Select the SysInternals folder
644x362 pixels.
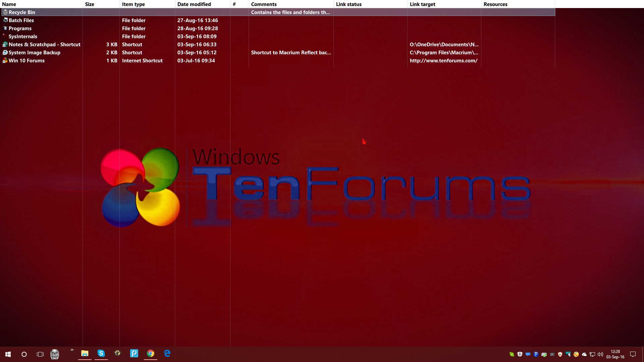[x=23, y=37]
